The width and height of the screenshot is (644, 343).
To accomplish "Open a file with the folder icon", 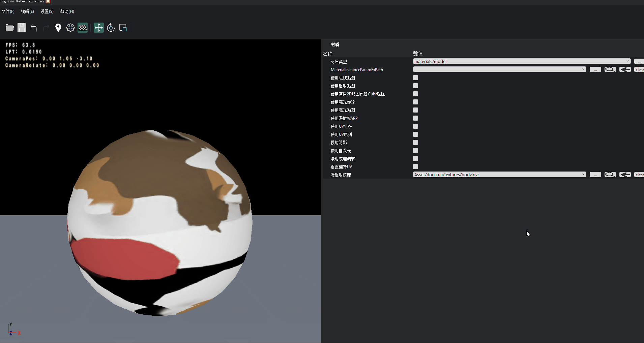I will pos(10,28).
